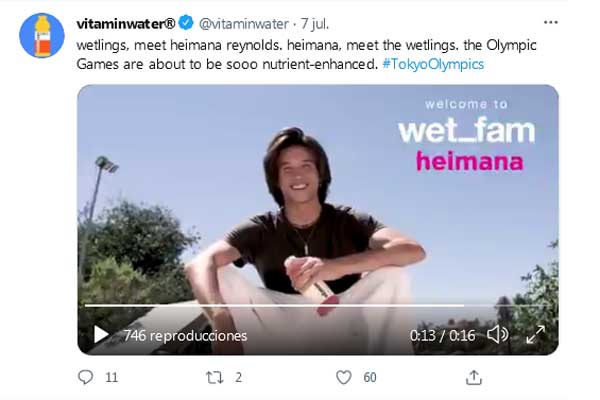
Task: Click the like count of 60
Action: (x=370, y=377)
